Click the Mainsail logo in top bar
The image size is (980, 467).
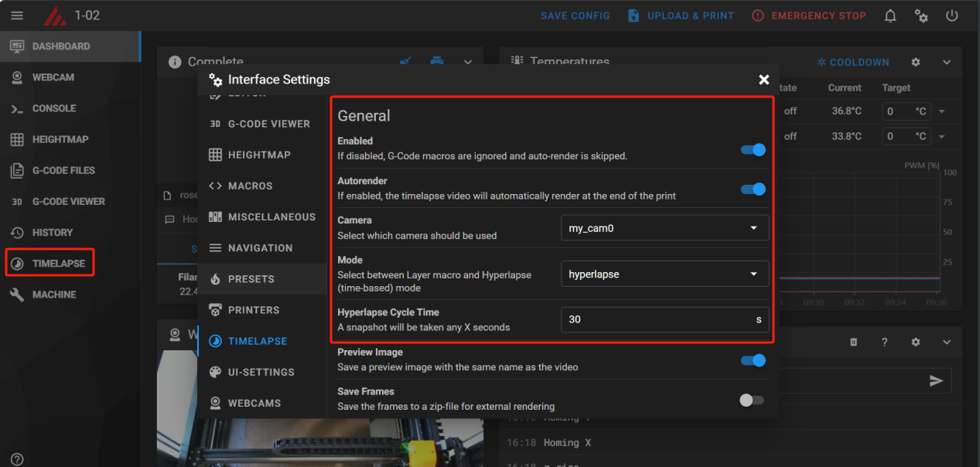click(54, 15)
